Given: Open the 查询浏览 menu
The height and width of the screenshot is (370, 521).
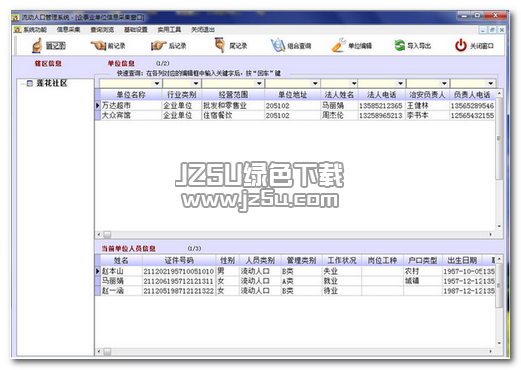Looking at the screenshot, I should tap(102, 30).
